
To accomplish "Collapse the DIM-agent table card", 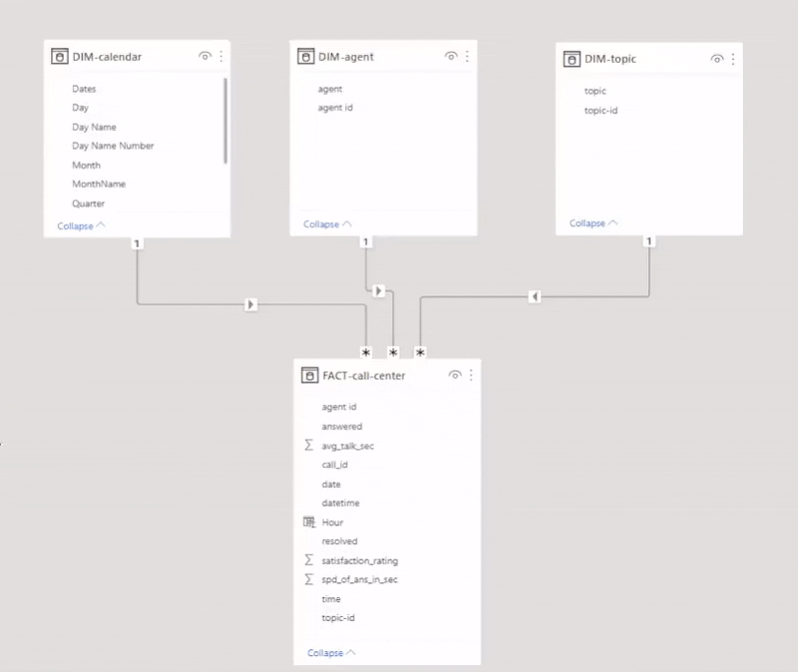I will 327,224.
